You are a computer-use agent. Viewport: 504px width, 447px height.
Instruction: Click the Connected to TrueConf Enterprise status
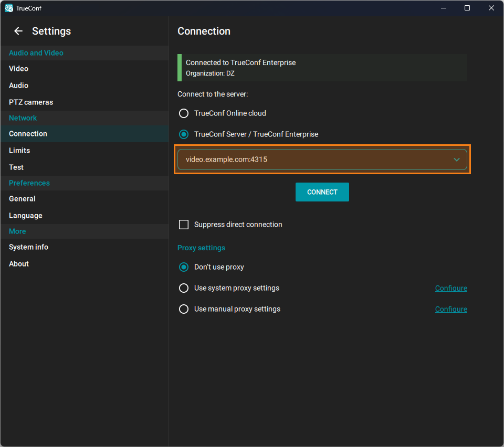tap(241, 62)
